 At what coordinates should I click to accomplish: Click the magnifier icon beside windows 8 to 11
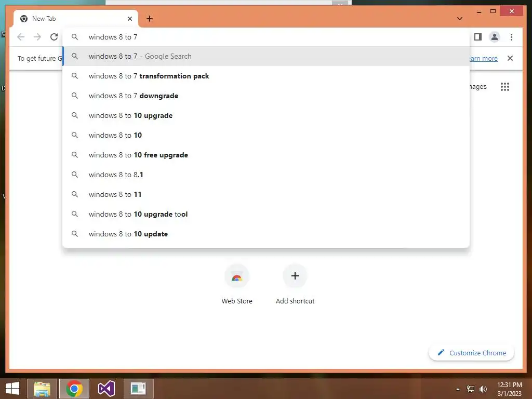coord(75,194)
